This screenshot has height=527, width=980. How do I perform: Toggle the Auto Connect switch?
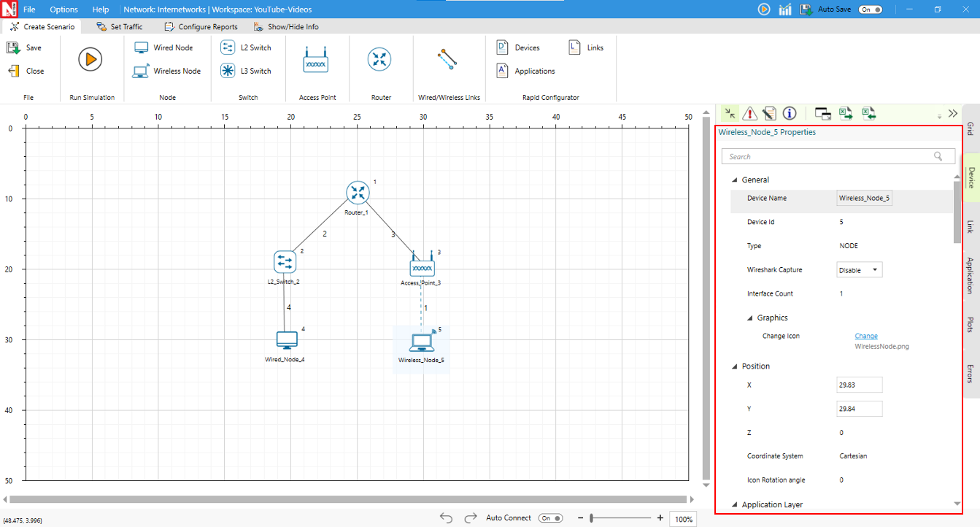coord(550,518)
